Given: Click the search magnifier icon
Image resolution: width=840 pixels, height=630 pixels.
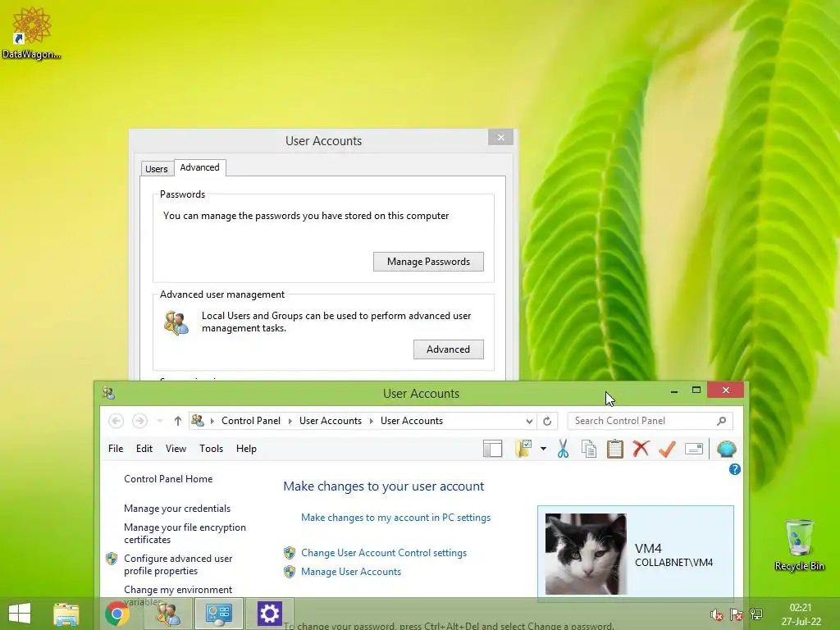Looking at the screenshot, I should tap(722, 421).
